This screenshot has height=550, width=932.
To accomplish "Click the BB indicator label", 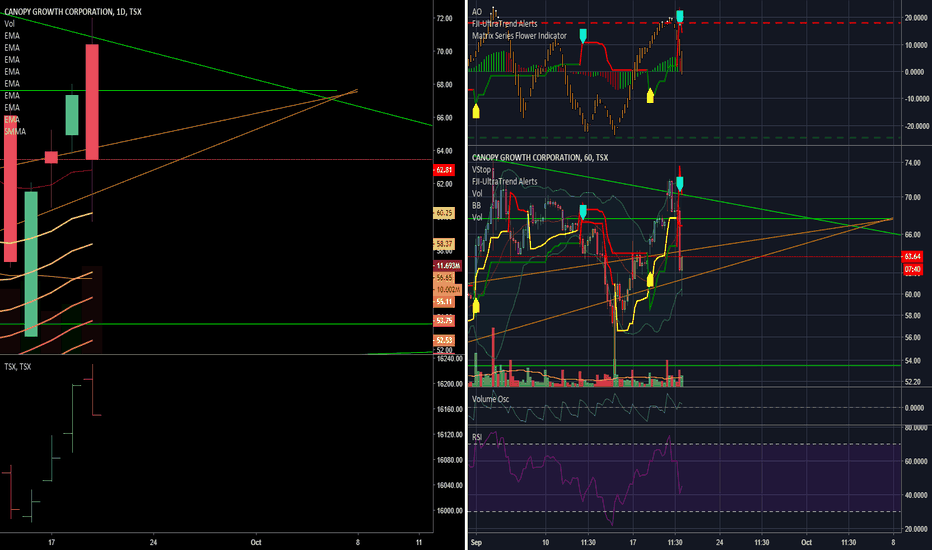I will [x=476, y=206].
